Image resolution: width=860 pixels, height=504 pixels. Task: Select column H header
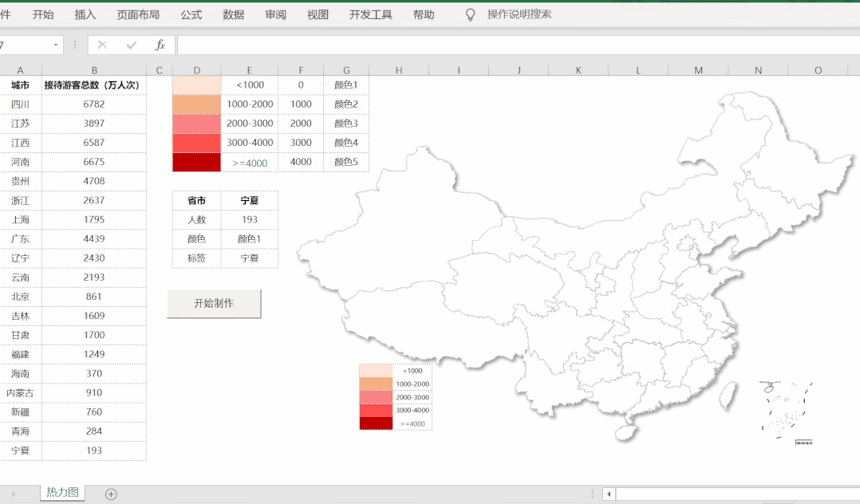tap(399, 70)
